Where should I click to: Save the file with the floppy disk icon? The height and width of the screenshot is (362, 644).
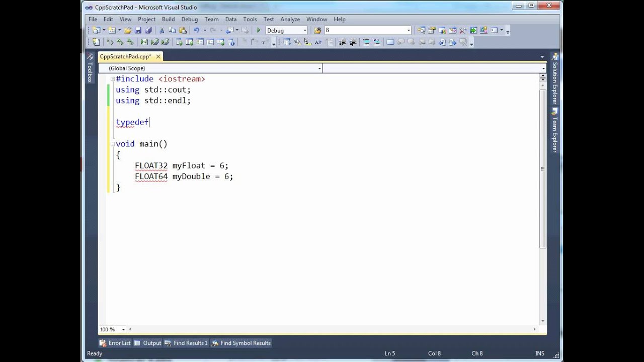tap(138, 31)
